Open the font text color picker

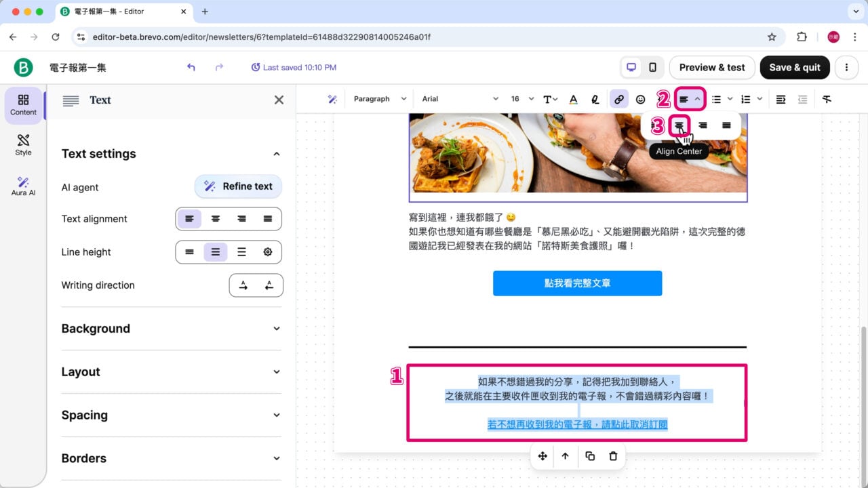pos(573,99)
